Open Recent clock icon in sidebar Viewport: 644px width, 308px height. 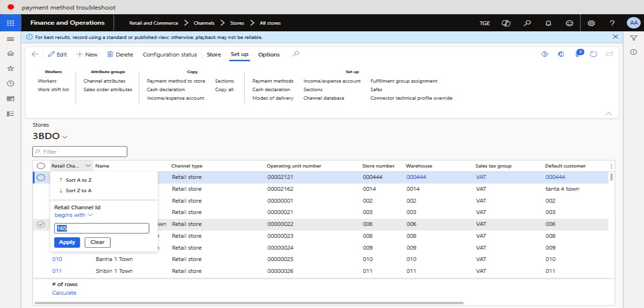pos(10,84)
